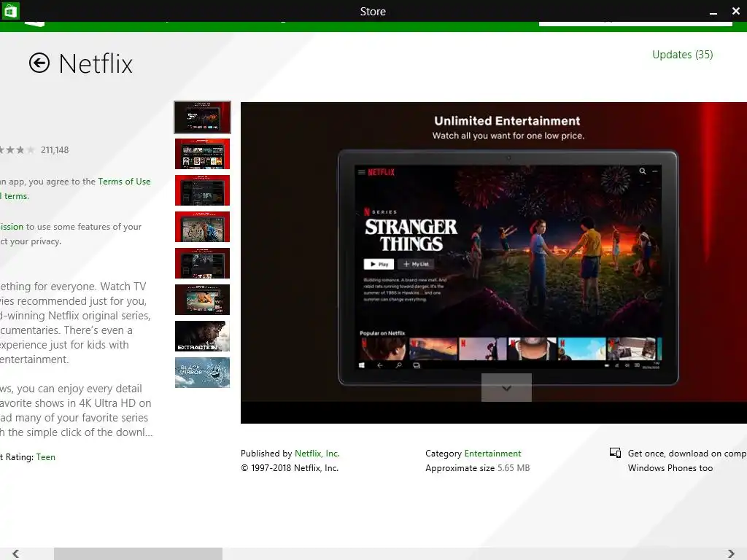Click the green Store icon in title bar
The width and height of the screenshot is (747, 560).
pos(10,10)
